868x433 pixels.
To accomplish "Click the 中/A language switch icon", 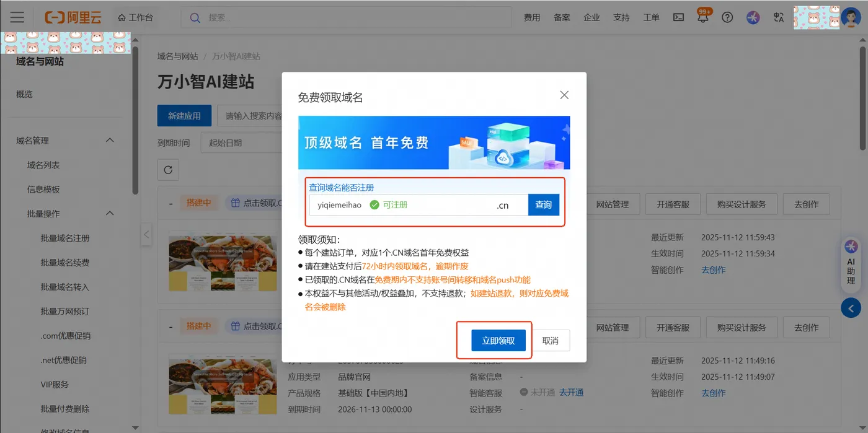I will [x=778, y=17].
